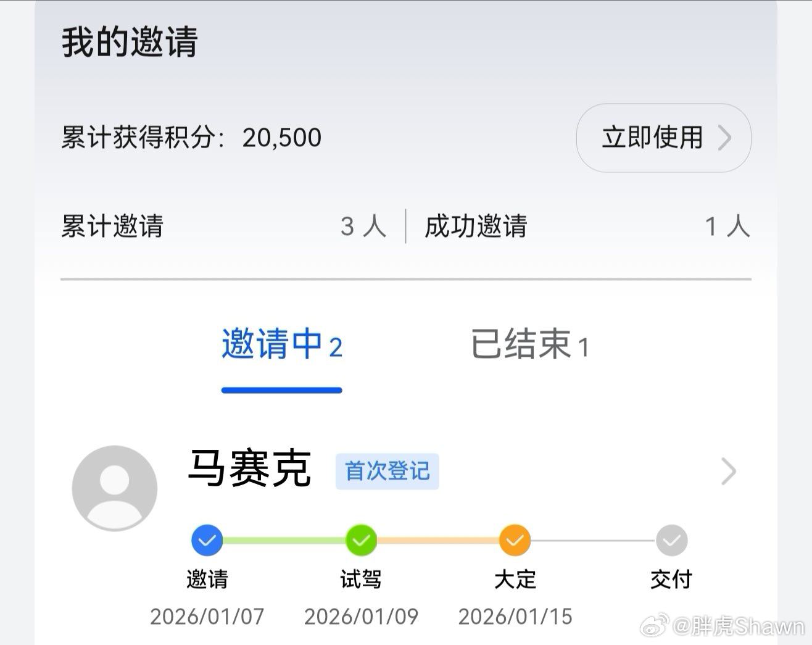The image size is (812, 645).
Task: Click the 累计邀请 count of 3 人
Action: point(363,226)
